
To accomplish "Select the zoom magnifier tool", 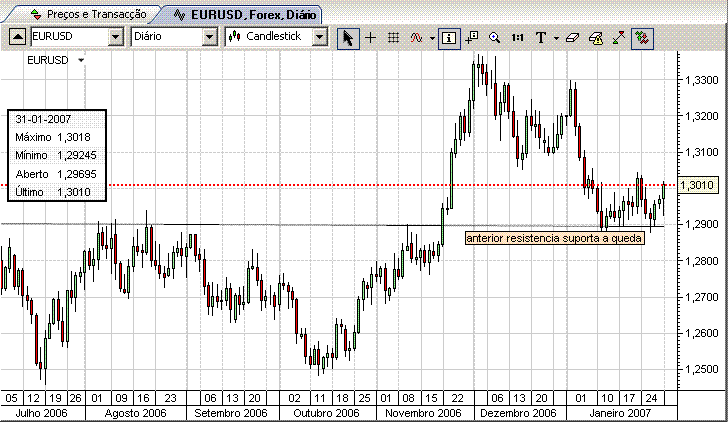I will point(494,38).
